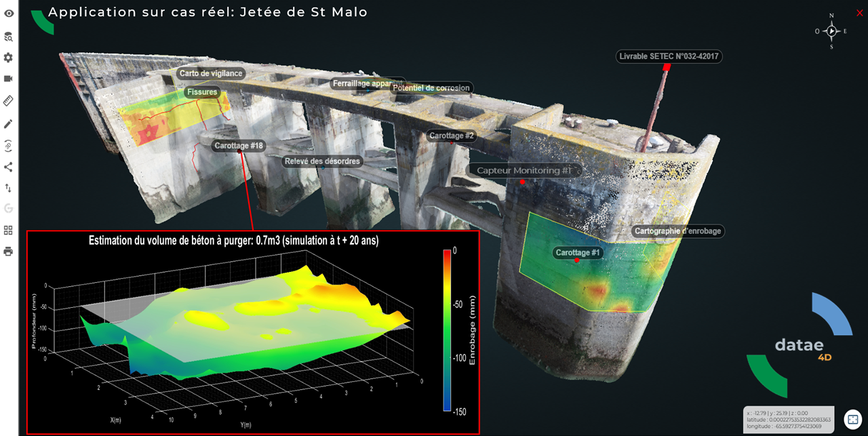Toggle the eye visibility icon in sidebar
Viewport: 868px width, 436px height.
pos(9,13)
